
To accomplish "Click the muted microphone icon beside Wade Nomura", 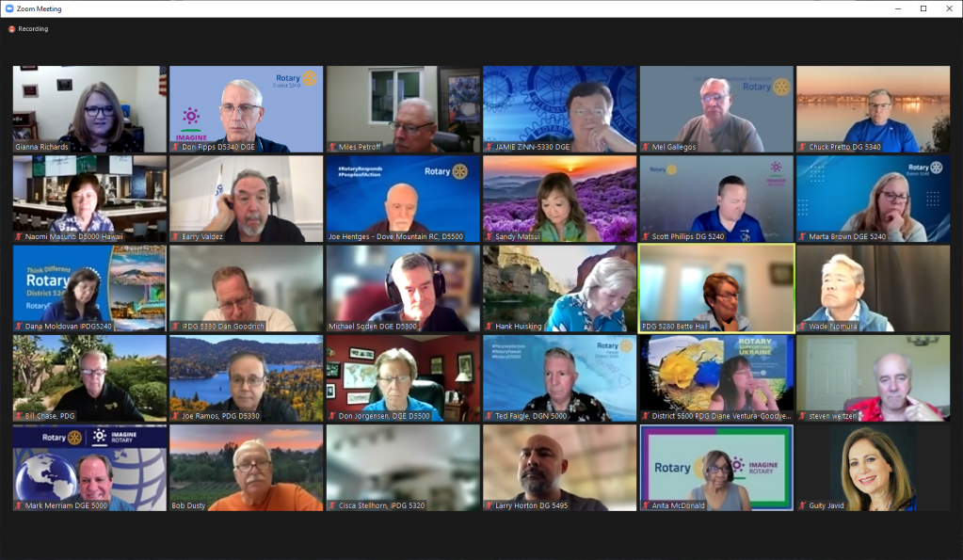I will [803, 327].
